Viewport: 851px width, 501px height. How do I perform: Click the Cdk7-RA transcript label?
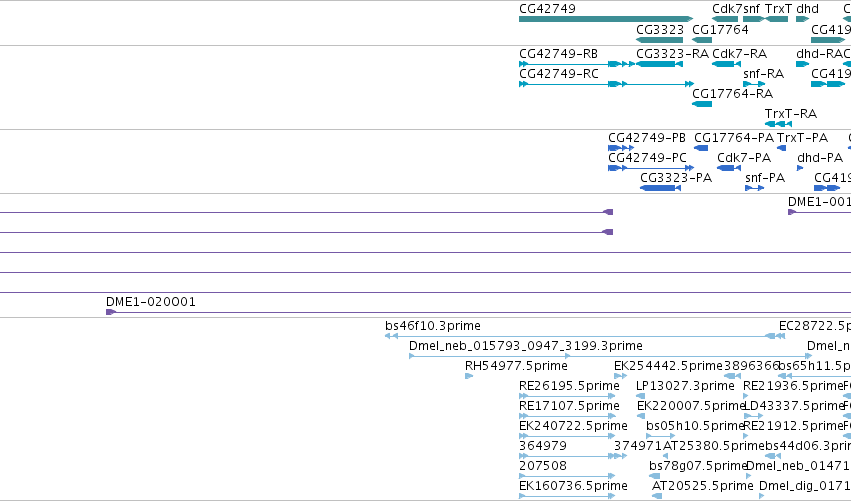(x=739, y=54)
